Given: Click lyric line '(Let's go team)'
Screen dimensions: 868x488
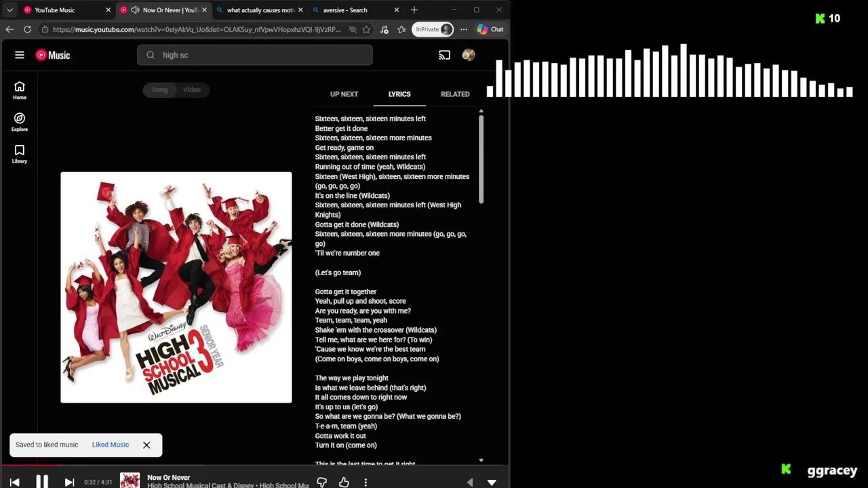Looking at the screenshot, I should pyautogui.click(x=338, y=272).
